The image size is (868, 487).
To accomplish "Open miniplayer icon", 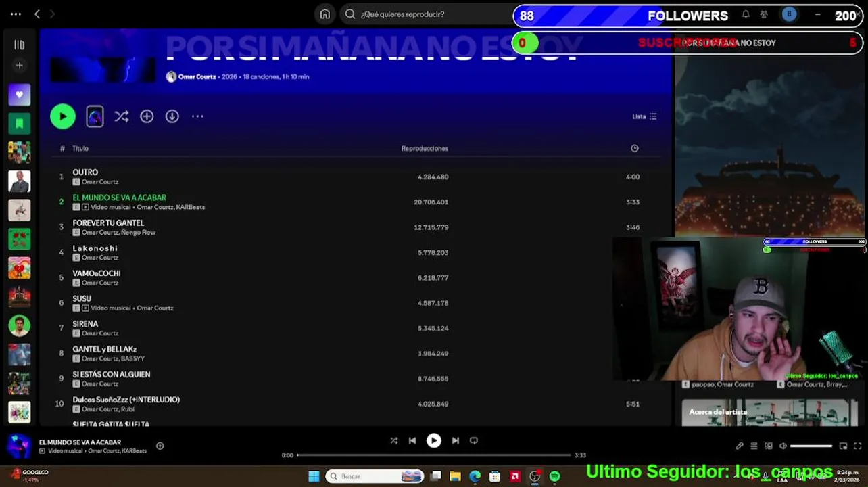I will (843, 446).
